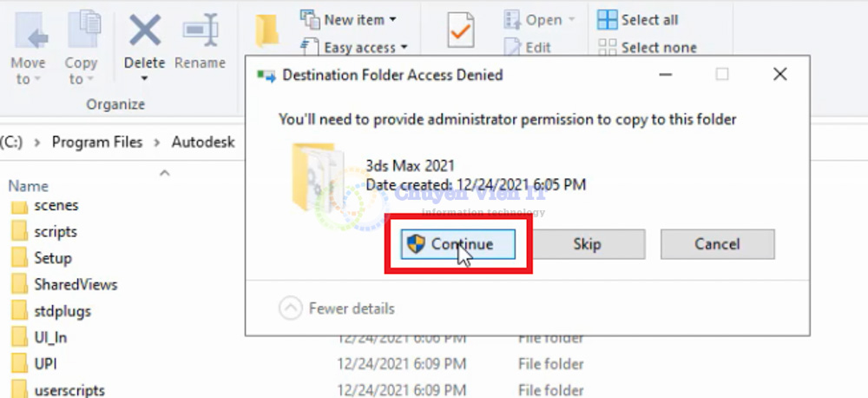The image size is (868, 398).
Task: Close the Access Denied dialog
Action: tap(779, 75)
